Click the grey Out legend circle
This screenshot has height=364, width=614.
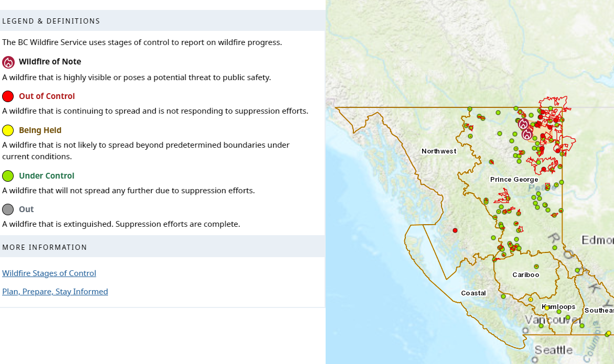pyautogui.click(x=8, y=209)
